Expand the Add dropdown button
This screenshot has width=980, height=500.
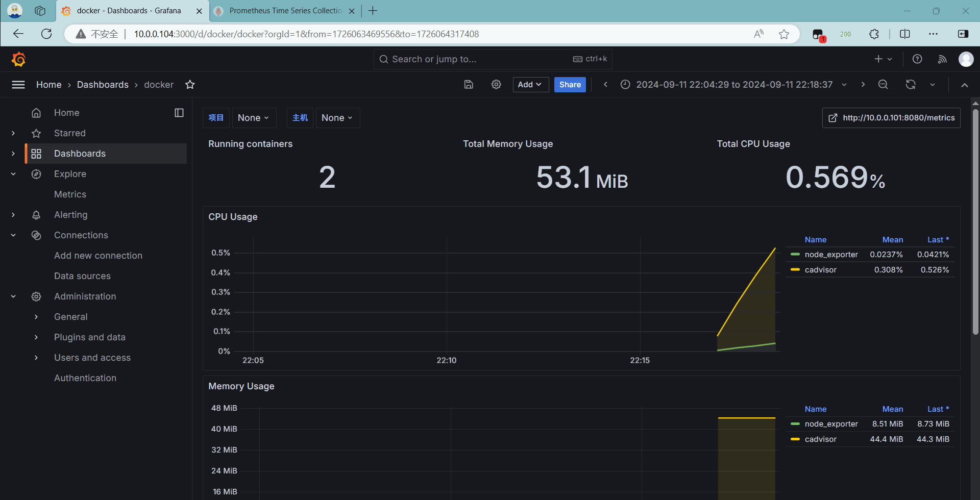click(x=530, y=85)
